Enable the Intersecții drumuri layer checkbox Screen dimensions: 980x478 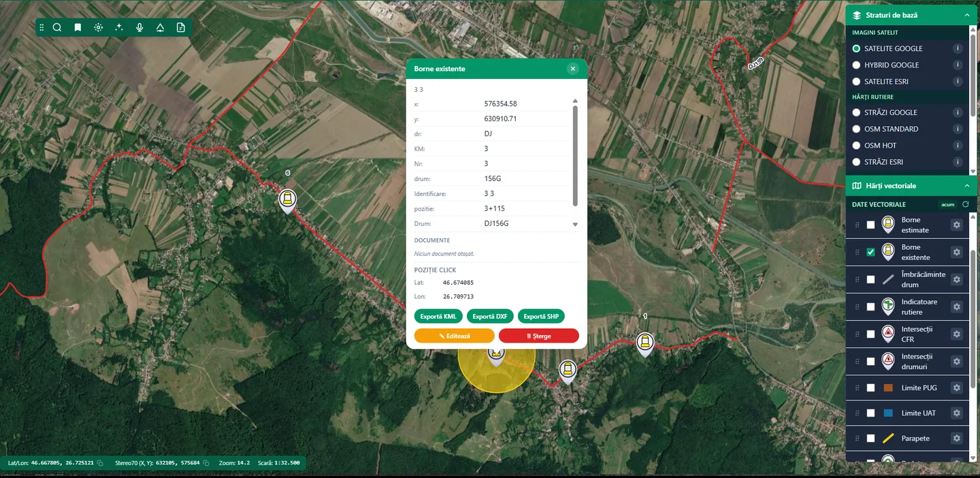coord(870,361)
